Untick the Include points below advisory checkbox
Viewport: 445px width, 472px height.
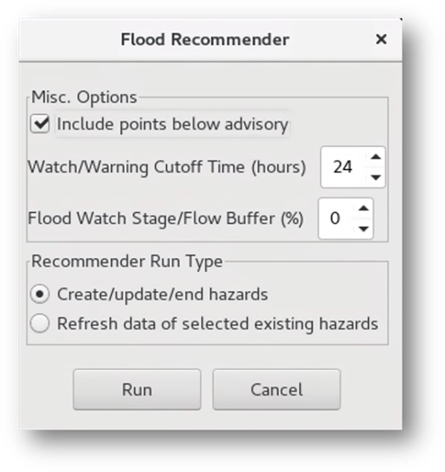pos(40,124)
